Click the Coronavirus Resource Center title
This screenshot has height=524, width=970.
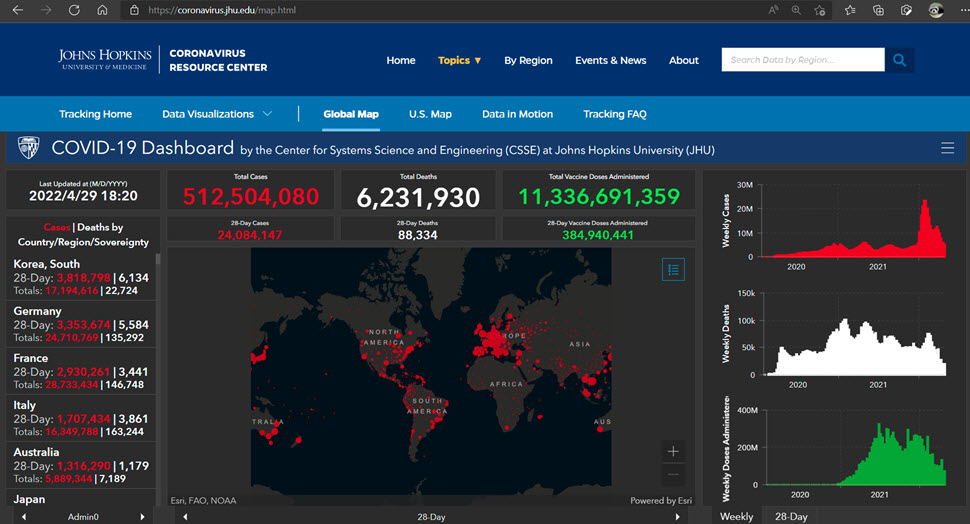tap(218, 60)
